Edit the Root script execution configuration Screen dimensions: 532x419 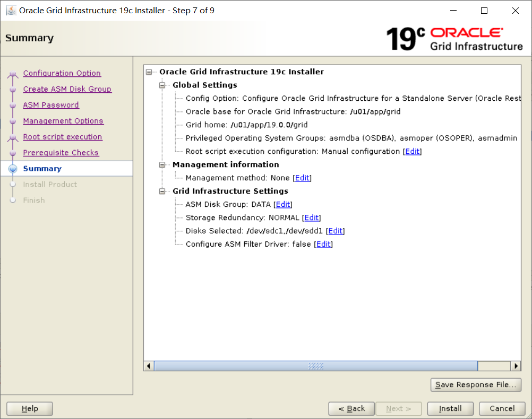pyautogui.click(x=412, y=152)
